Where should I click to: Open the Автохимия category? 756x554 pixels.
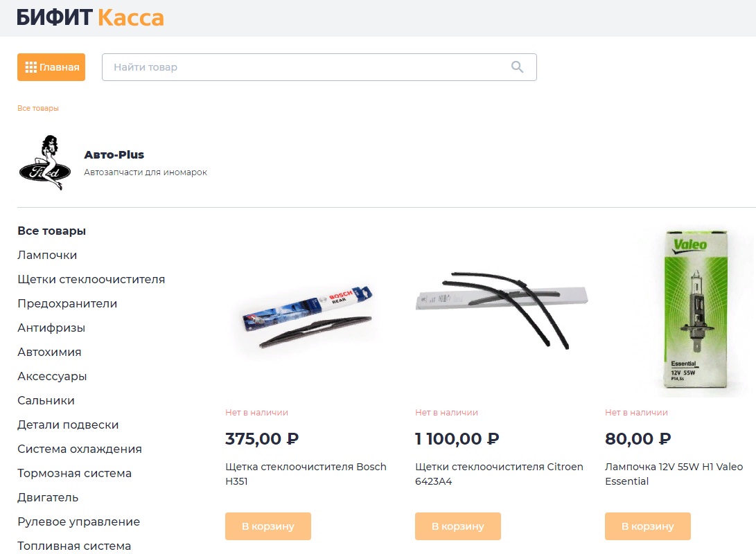49,352
